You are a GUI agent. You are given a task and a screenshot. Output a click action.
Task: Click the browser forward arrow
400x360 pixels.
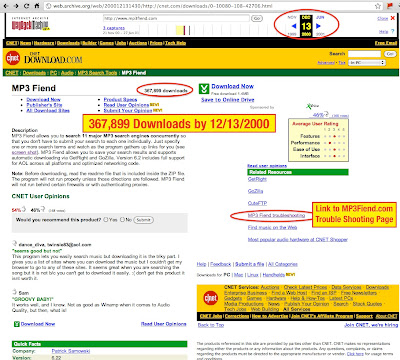16,6
